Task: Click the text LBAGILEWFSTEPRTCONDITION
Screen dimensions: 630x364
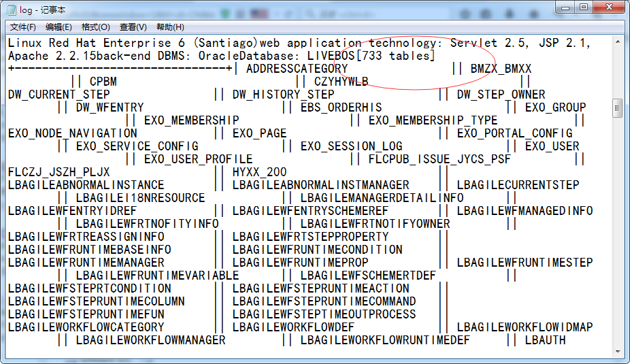Action: 90,288
